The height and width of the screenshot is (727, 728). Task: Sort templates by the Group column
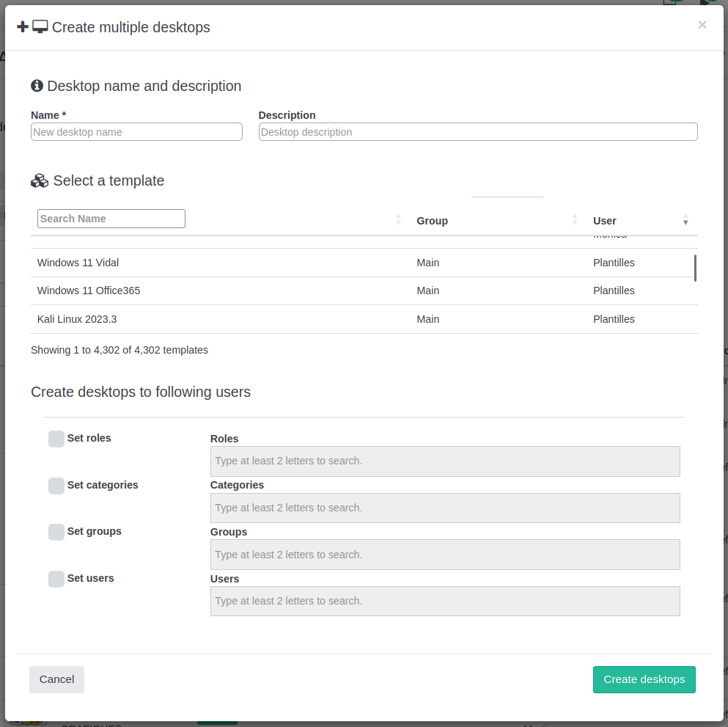click(x=432, y=221)
